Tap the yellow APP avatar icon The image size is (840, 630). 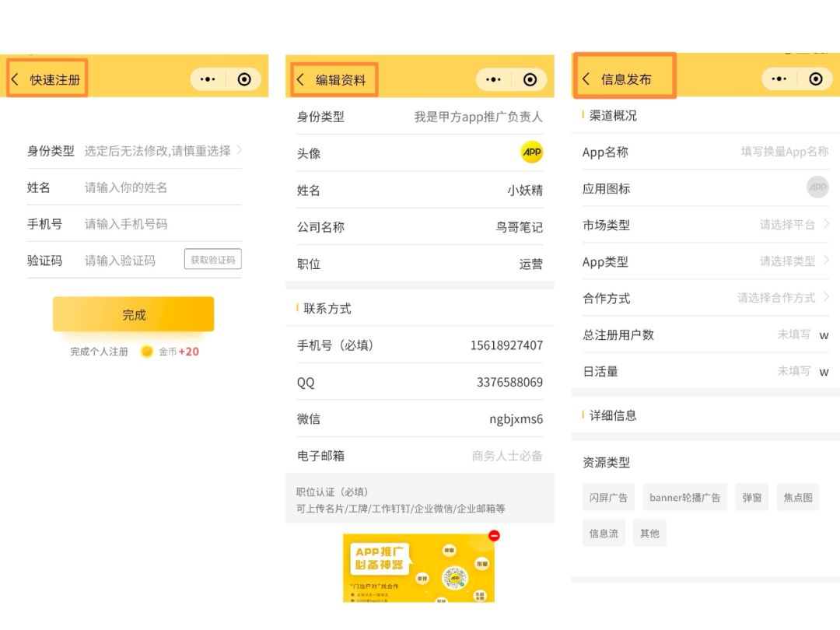(x=532, y=152)
